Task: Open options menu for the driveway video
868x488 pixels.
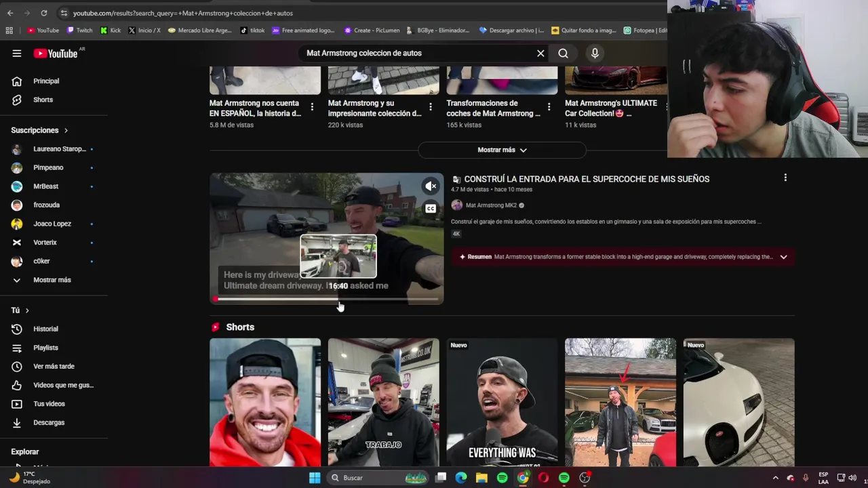Action: tap(785, 178)
